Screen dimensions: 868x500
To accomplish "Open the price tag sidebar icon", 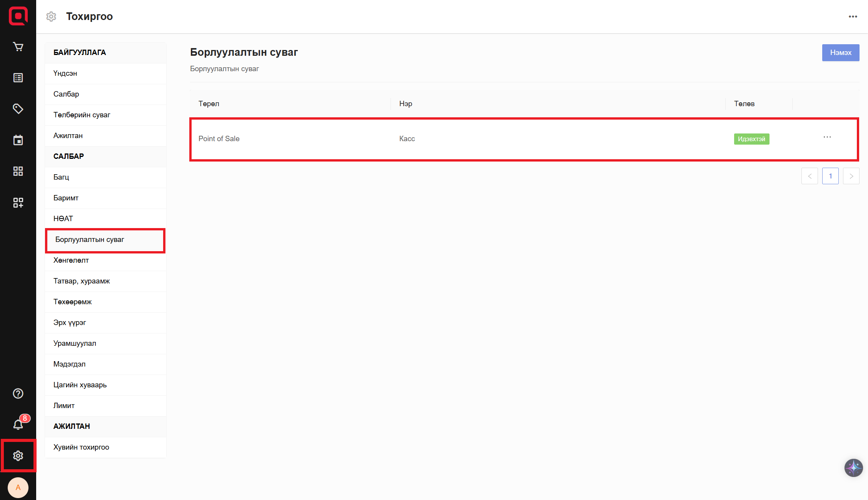I will (18, 109).
